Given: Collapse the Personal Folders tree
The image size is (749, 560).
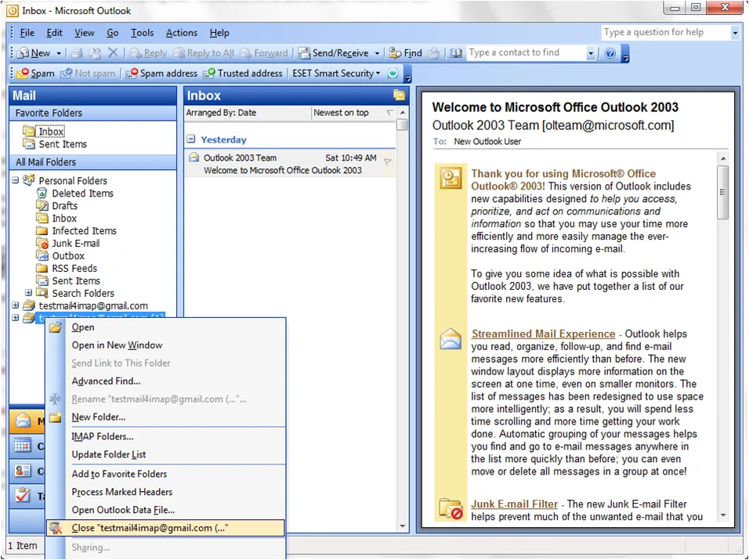Looking at the screenshot, I should click(16, 181).
